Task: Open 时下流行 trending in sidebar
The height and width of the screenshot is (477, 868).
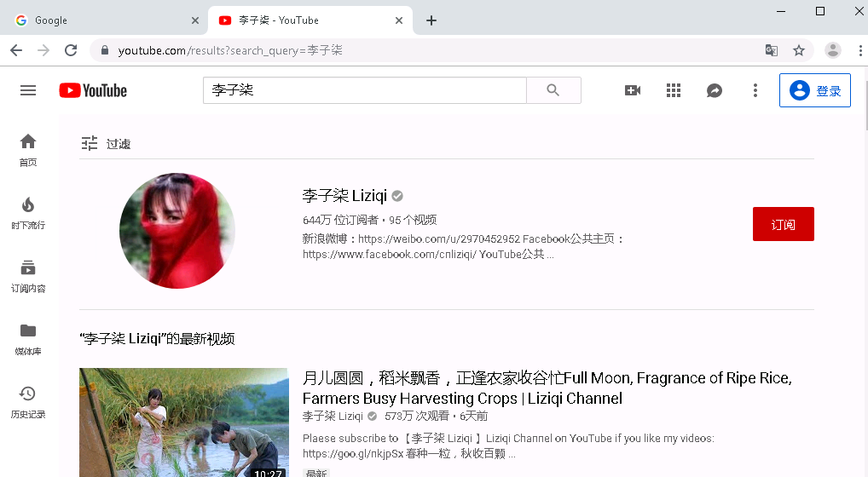Action: pos(27,213)
